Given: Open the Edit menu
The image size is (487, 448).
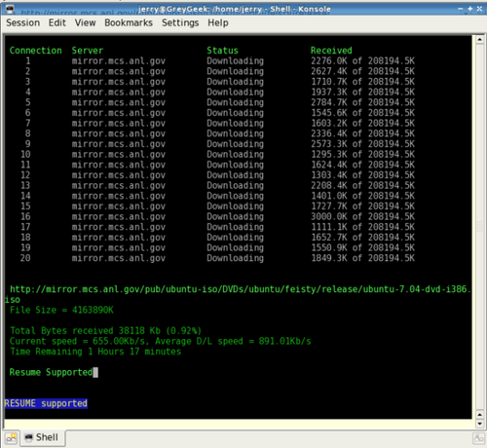Looking at the screenshot, I should (x=57, y=22).
